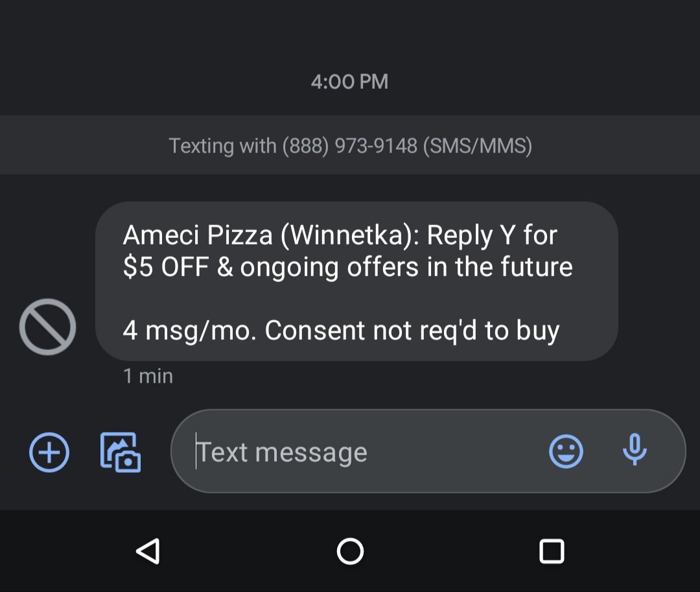The width and height of the screenshot is (700, 592).
Task: Tap the blocked sender avatar icon
Action: [47, 327]
